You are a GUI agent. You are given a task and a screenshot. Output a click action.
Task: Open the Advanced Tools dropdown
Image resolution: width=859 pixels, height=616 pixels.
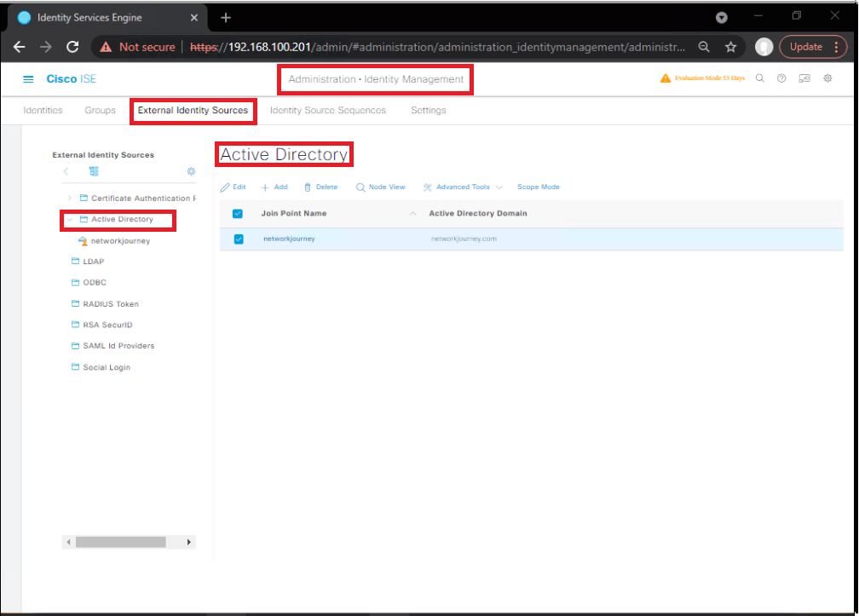tap(463, 187)
